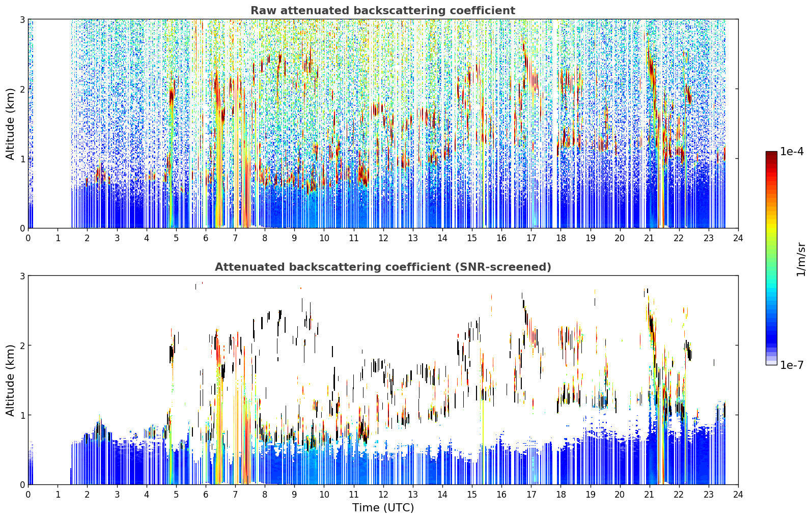The width and height of the screenshot is (812, 519).
Task: Click the 24 tick on upper time axis
Action: coord(738,238)
